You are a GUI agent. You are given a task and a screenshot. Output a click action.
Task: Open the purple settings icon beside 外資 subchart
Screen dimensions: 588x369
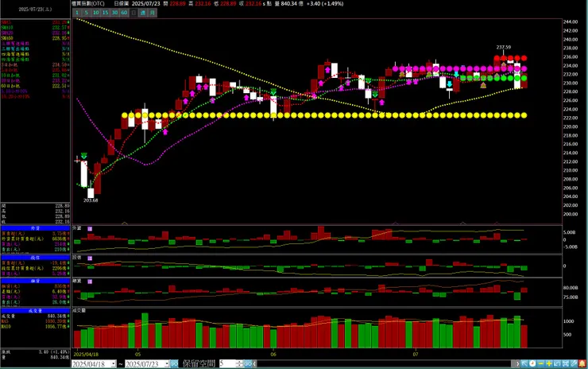(x=90, y=228)
